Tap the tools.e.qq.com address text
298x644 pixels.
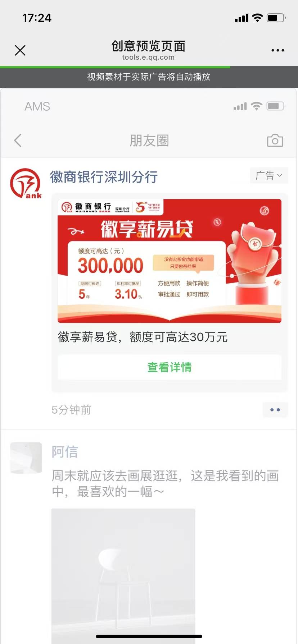[148, 57]
